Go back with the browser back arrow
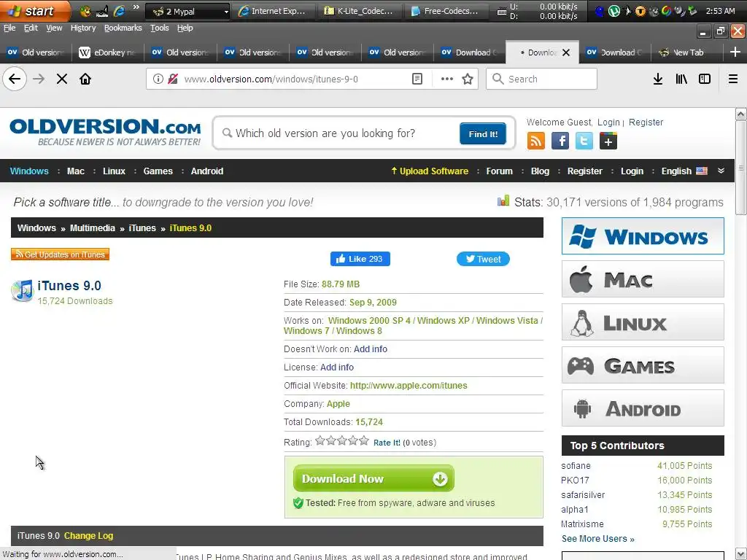This screenshot has width=747, height=560. pyautogui.click(x=15, y=79)
